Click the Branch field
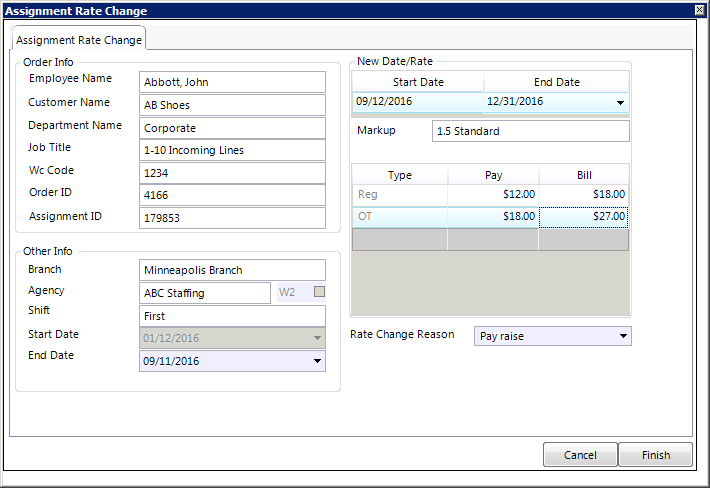The width and height of the screenshot is (710, 488). [x=232, y=270]
